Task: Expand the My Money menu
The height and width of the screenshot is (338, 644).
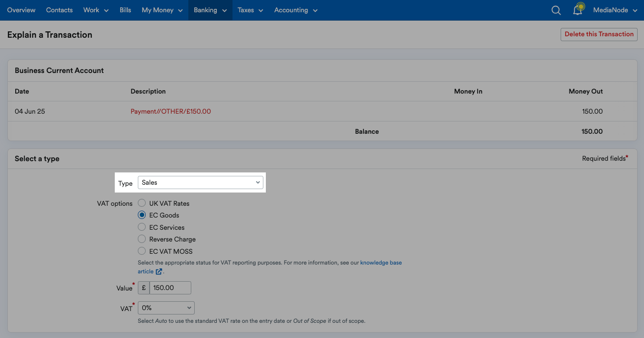Action: coord(162,10)
